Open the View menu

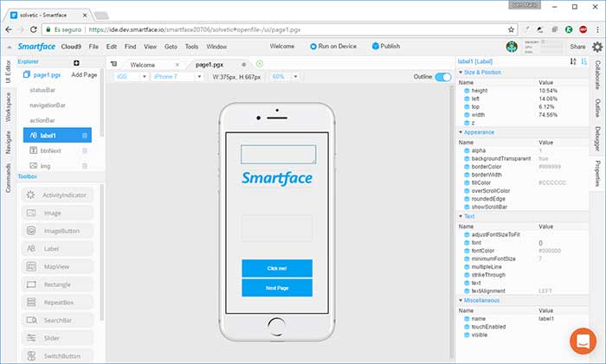(151, 47)
